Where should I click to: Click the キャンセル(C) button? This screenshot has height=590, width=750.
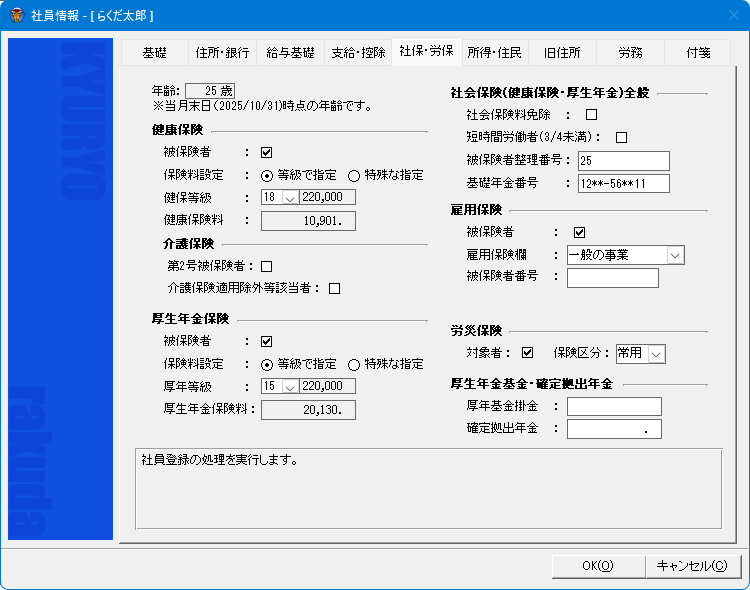[x=691, y=566]
